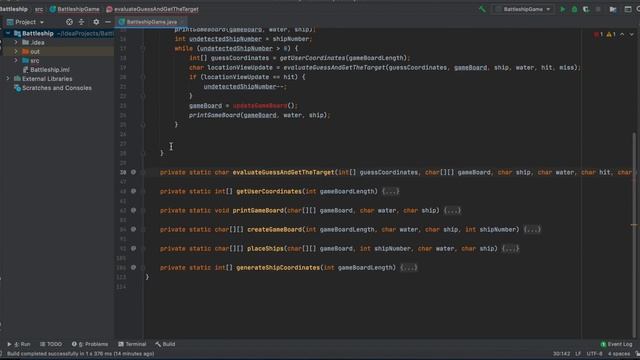Expand the External Libraries node arrow

tap(8, 78)
